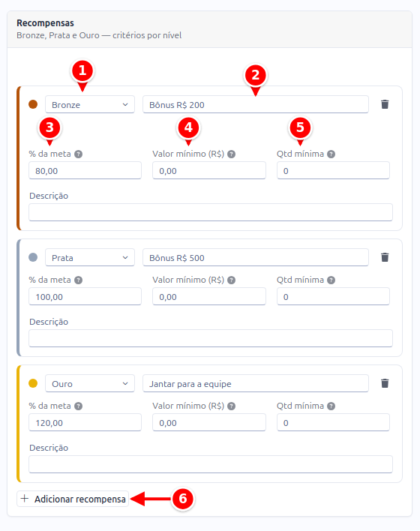
Task: Delete the Ouro reward row
Action: (385, 383)
